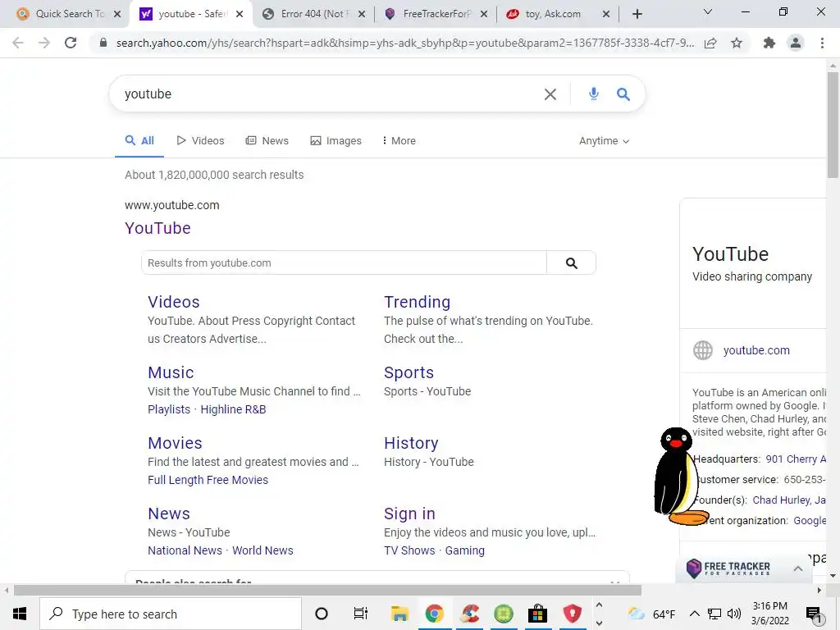The height and width of the screenshot is (630, 840).
Task: Start voice search with microphone
Action: (594, 94)
